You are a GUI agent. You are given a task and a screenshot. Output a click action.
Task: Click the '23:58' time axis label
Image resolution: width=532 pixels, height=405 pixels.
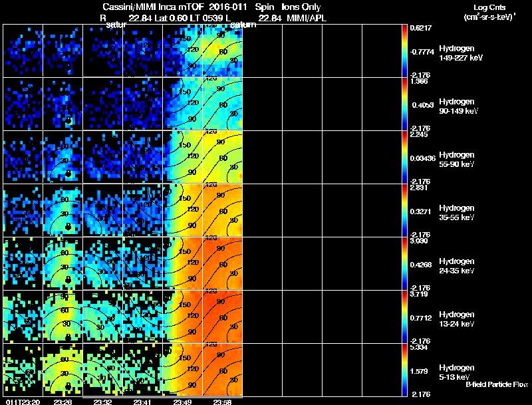(x=222, y=402)
